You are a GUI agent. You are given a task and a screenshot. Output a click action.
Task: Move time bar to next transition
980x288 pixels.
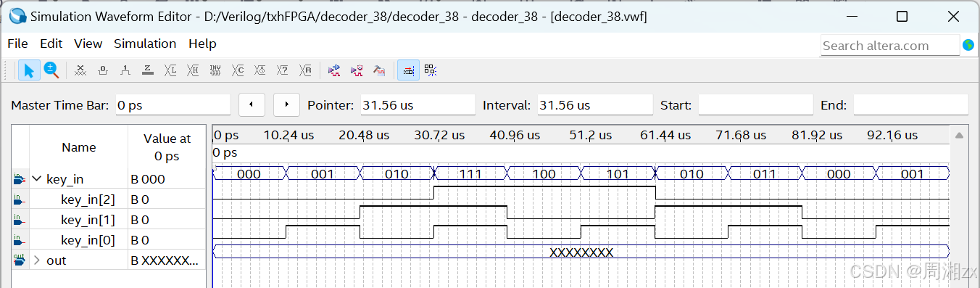pos(286,105)
